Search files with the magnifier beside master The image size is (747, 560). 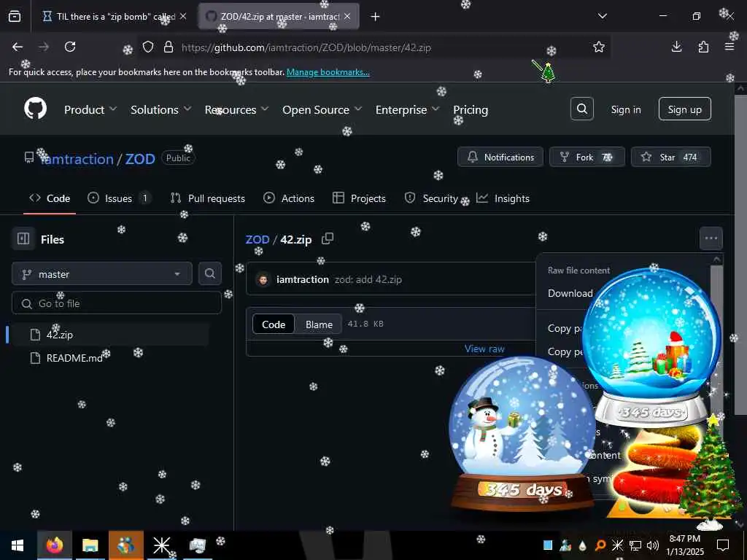click(x=209, y=273)
